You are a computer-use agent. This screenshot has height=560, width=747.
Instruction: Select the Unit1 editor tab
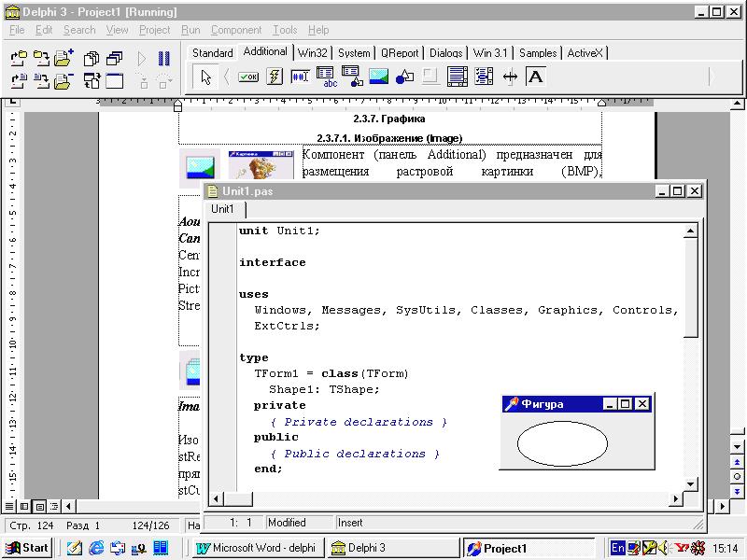click(x=223, y=209)
